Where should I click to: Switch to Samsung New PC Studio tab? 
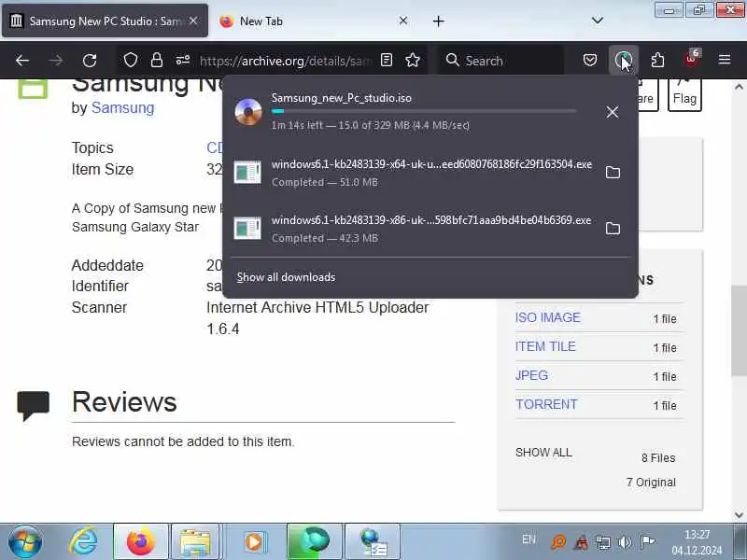105,21
